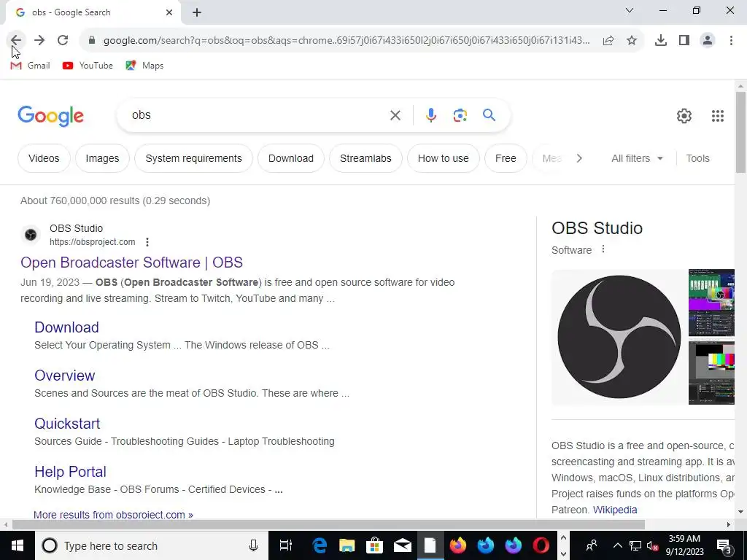Open the Opera browser taskbar icon
The width and height of the screenshot is (747, 560).
(541, 545)
